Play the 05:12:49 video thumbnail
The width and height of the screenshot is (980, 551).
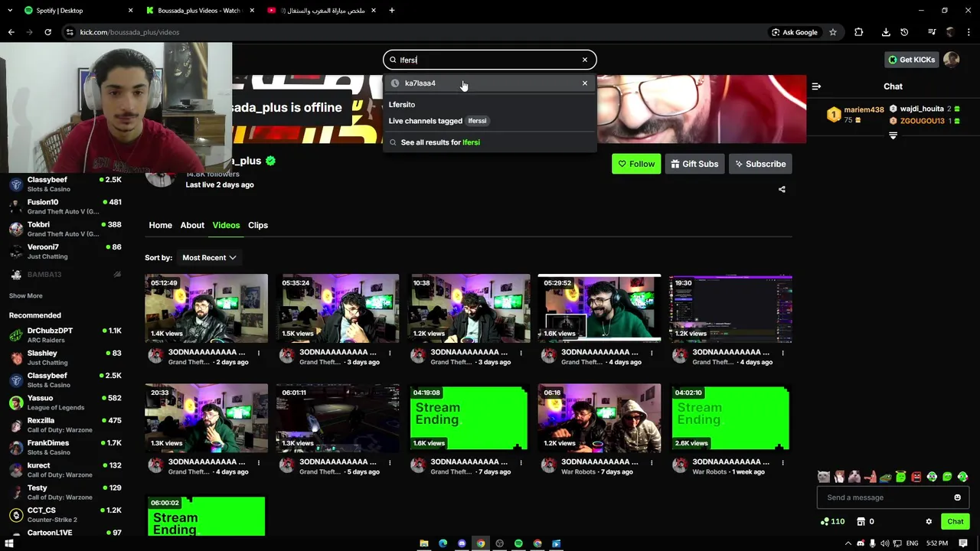tap(207, 308)
